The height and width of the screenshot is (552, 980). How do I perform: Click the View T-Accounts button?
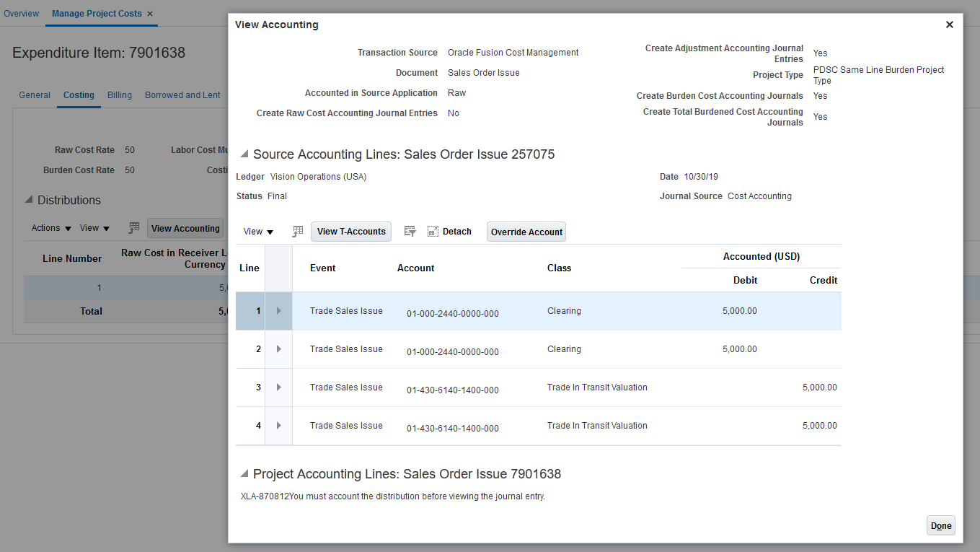351,232
